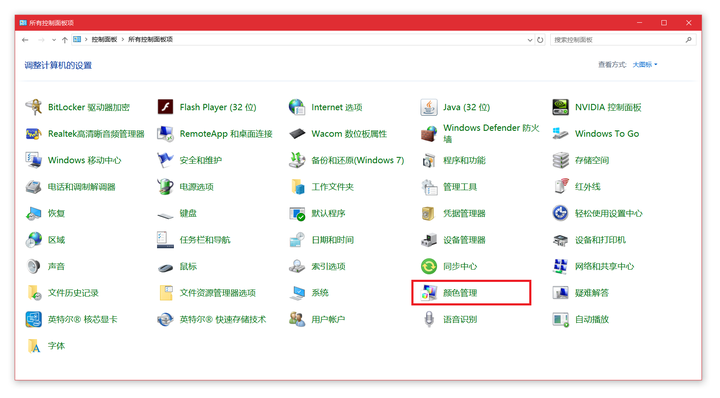Open the 文件历史记录 link
This screenshot has height=398, width=720.
click(73, 293)
